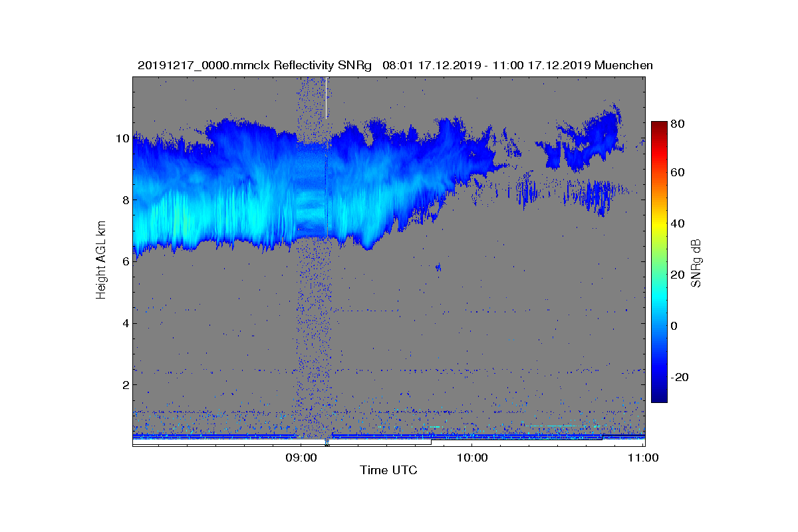This screenshot has height=532, width=798.
Task: Pick the dark blue bottom of colorbar
Action: (659, 398)
